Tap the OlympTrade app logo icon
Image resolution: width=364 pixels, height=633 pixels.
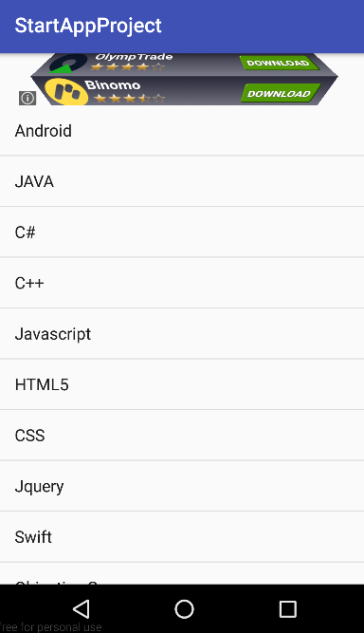click(67, 64)
